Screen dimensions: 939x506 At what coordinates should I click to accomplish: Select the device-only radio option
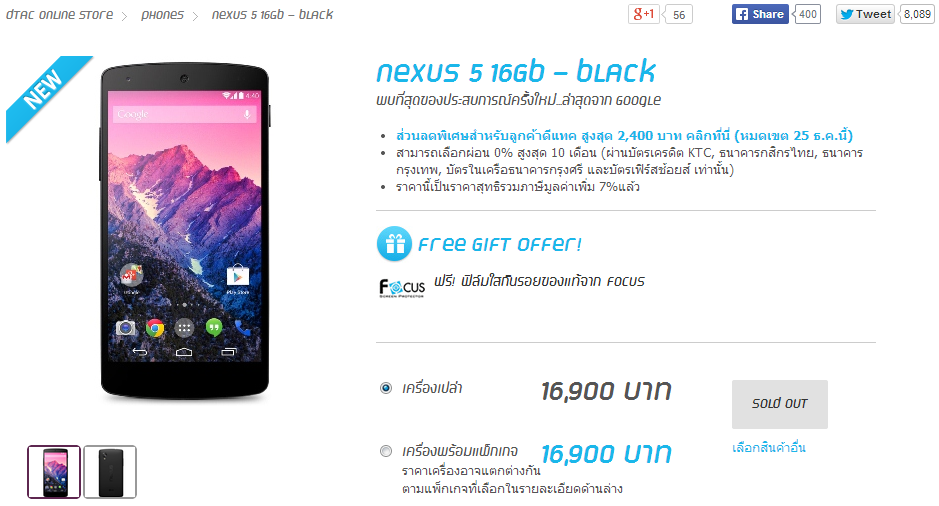pos(386,388)
